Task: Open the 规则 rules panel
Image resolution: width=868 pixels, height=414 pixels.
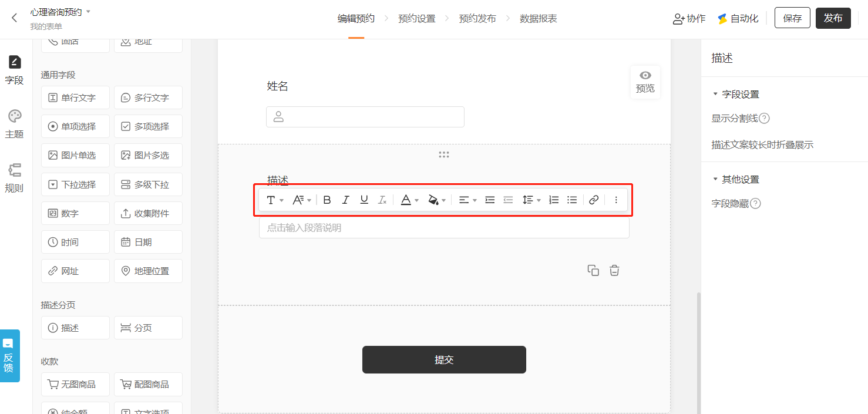Action: click(x=15, y=179)
